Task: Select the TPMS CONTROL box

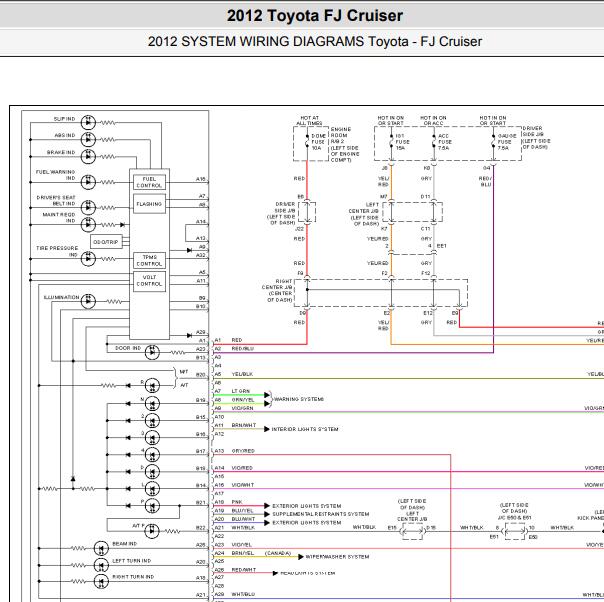Action: (149, 260)
